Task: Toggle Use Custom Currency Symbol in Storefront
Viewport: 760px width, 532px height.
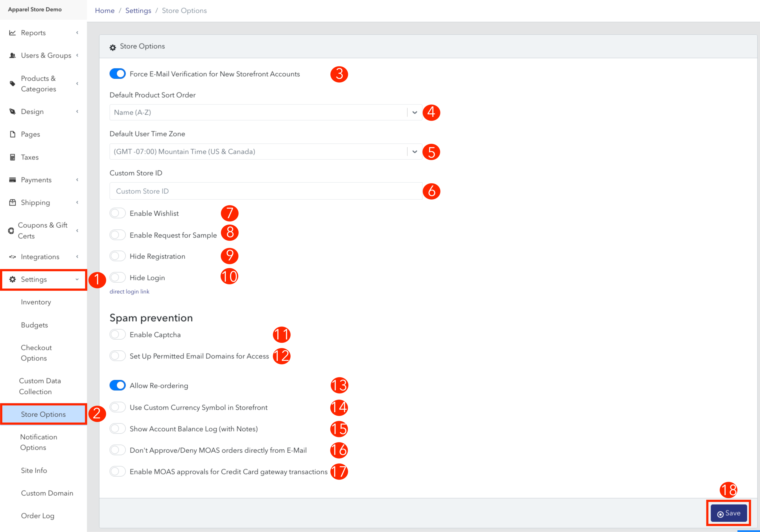Action: click(x=117, y=407)
